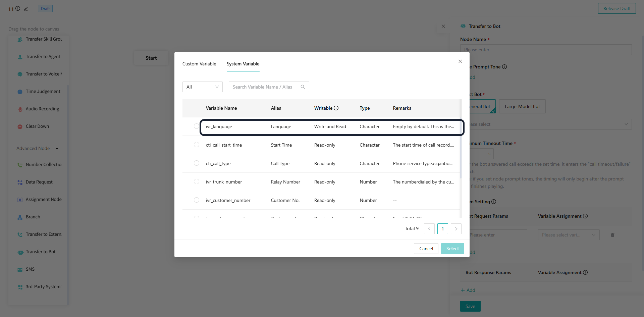Choose the Large-Model Bot option
The height and width of the screenshot is (317, 644).
click(x=522, y=106)
